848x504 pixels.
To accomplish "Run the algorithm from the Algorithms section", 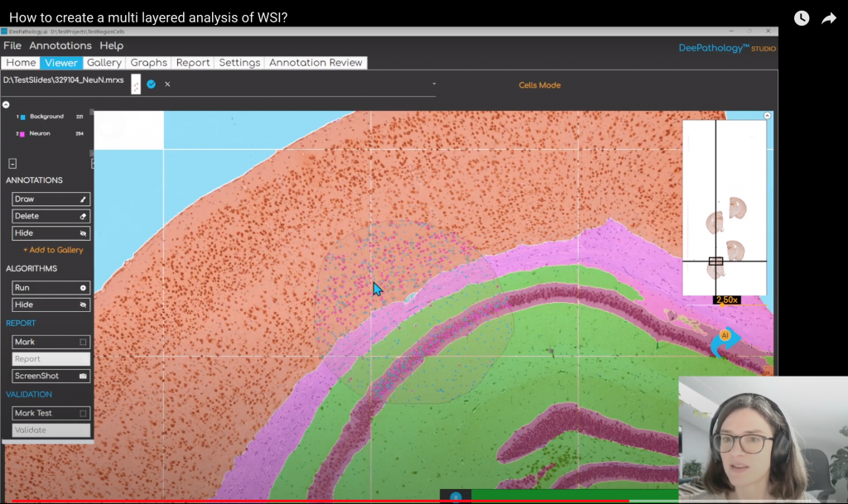I will pos(51,288).
